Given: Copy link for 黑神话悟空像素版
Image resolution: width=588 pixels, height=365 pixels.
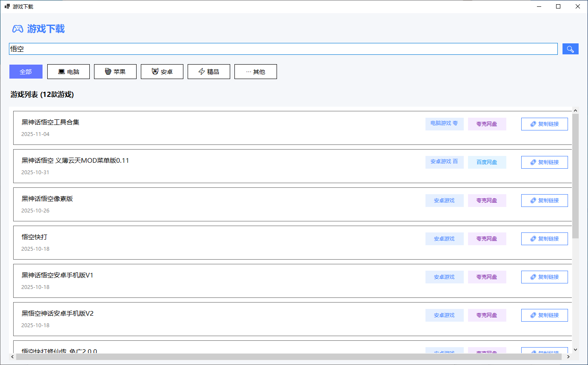Looking at the screenshot, I should coord(544,201).
